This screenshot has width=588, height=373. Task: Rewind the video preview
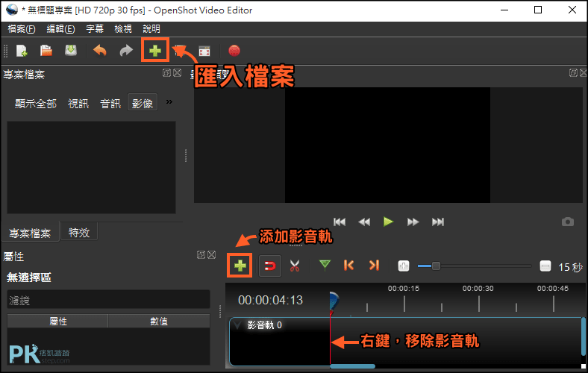pyautogui.click(x=364, y=222)
